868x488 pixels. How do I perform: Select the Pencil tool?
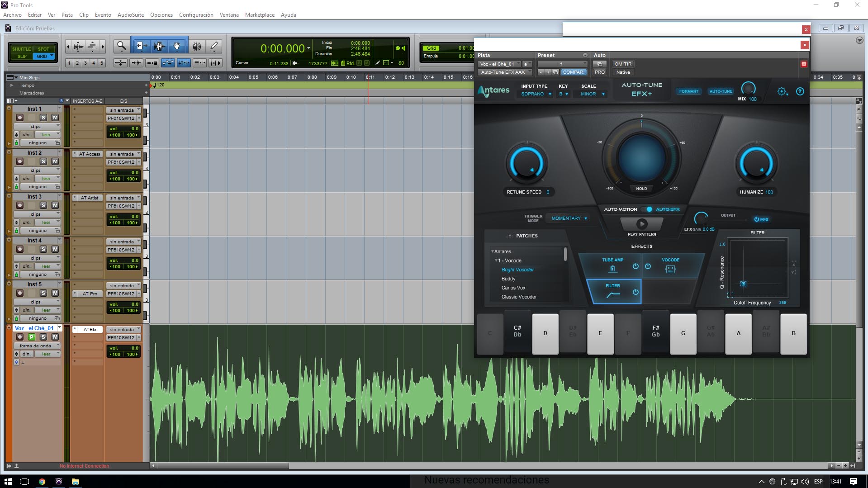tap(213, 46)
